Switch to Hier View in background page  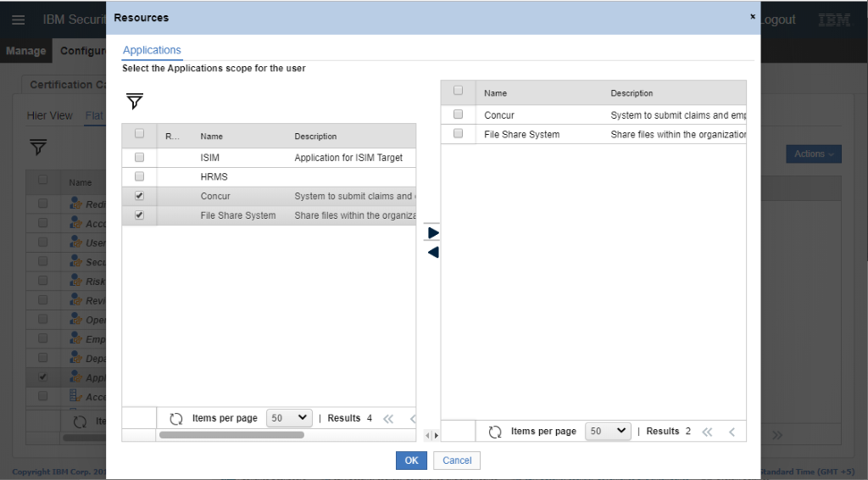[x=50, y=115]
